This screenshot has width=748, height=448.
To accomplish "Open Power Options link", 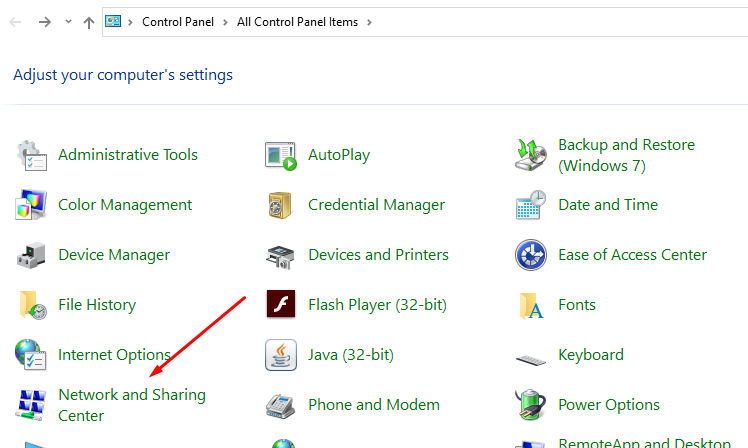I will click(x=608, y=405).
